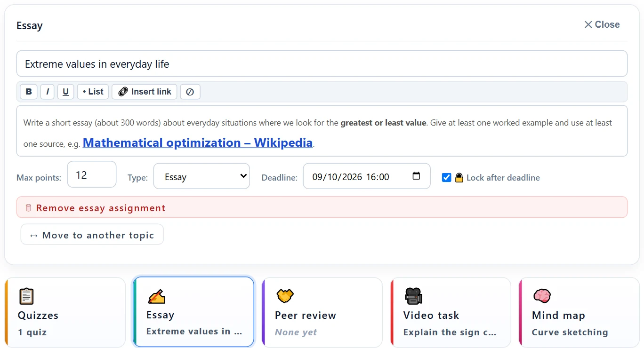Select the Peer review card
This screenshot has width=644, height=348.
coord(322,313)
